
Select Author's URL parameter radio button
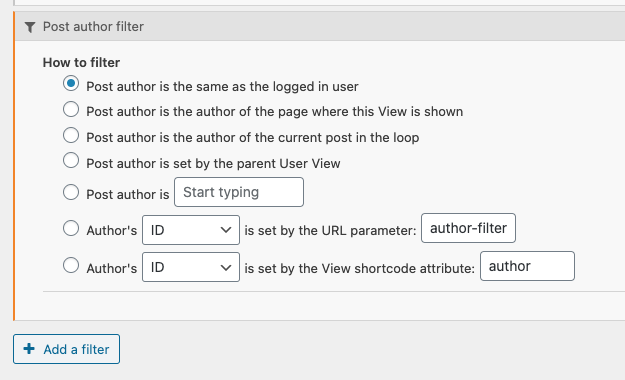click(x=71, y=228)
